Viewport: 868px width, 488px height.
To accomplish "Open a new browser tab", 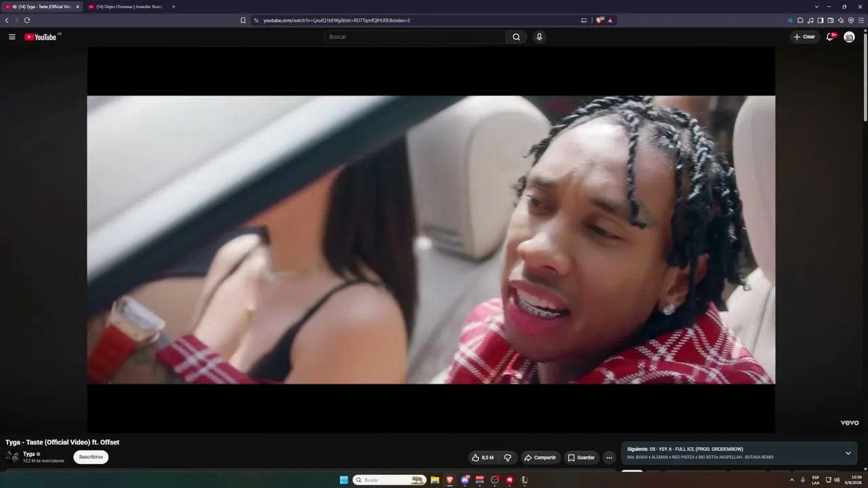I will click(x=174, y=7).
